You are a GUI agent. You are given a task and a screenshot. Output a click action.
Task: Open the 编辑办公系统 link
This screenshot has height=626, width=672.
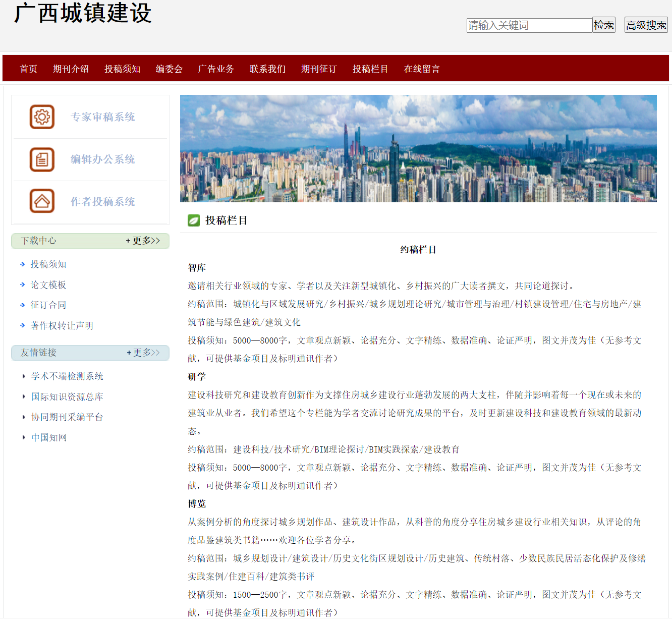103,159
